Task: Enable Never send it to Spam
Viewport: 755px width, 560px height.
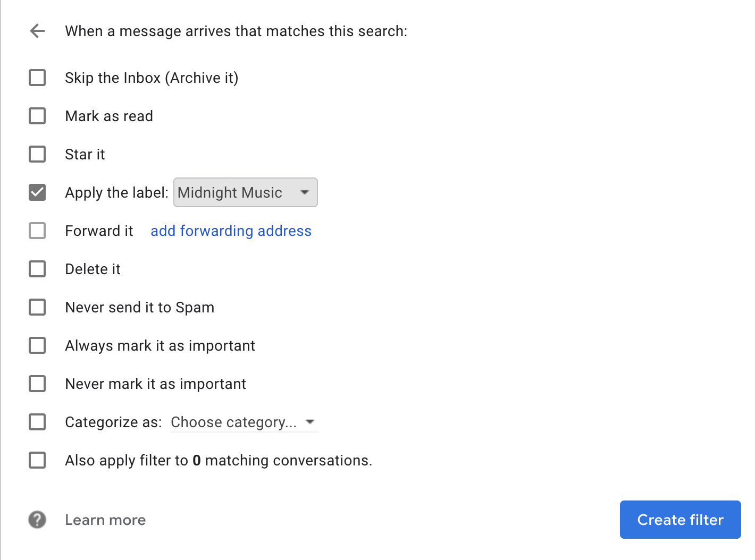Action: [x=37, y=307]
